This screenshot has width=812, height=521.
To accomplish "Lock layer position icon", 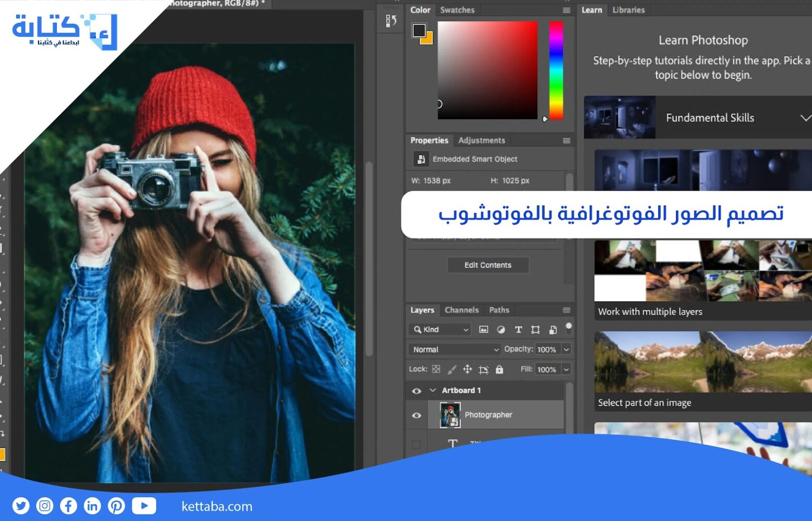I will coord(467,369).
